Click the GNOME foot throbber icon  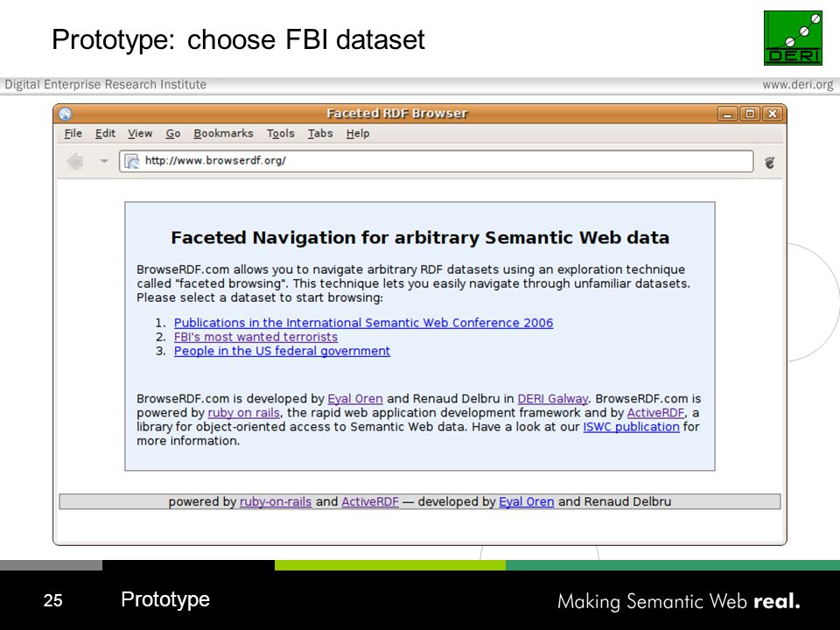click(769, 162)
